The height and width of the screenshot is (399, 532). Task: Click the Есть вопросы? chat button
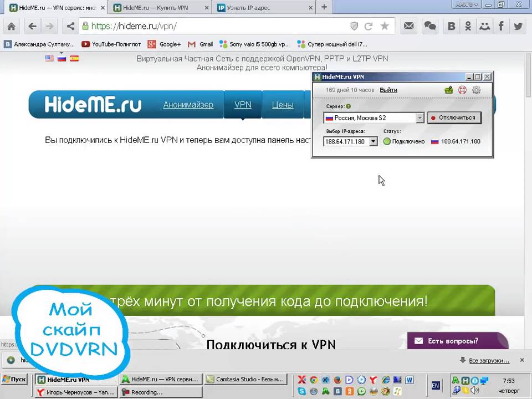tap(458, 341)
